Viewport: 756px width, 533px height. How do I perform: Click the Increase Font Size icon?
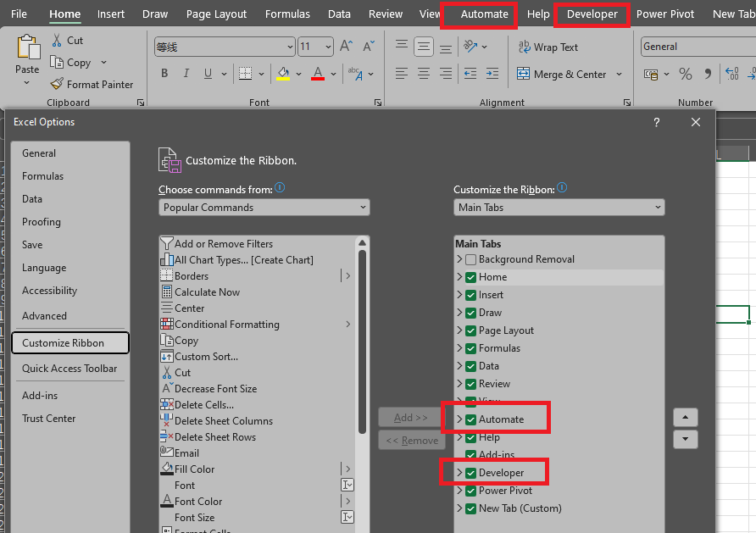(x=346, y=47)
